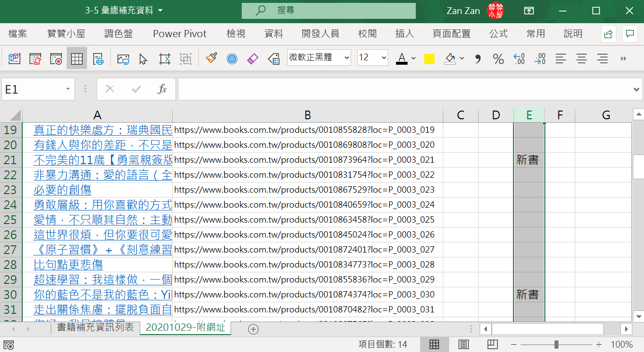This screenshot has height=352, width=644.
Task: Open link 走出關係焦慮 in row 31
Action: coord(102,310)
